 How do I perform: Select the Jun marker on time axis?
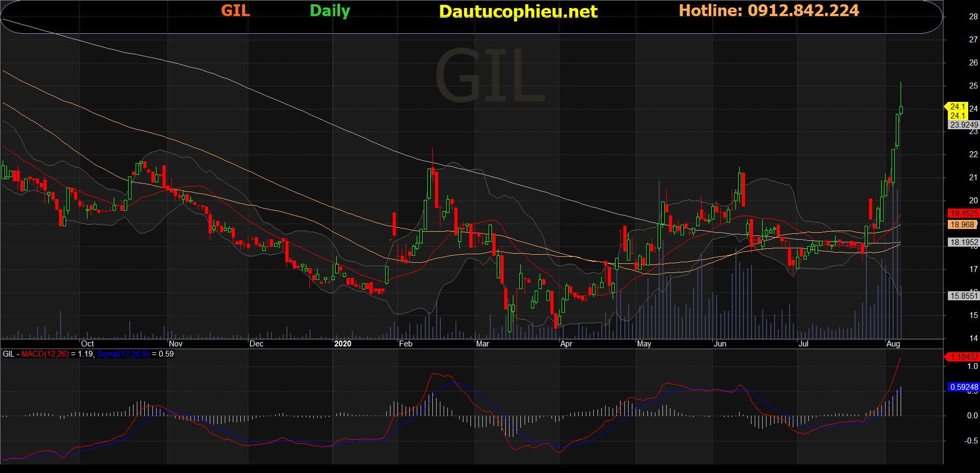point(720,344)
